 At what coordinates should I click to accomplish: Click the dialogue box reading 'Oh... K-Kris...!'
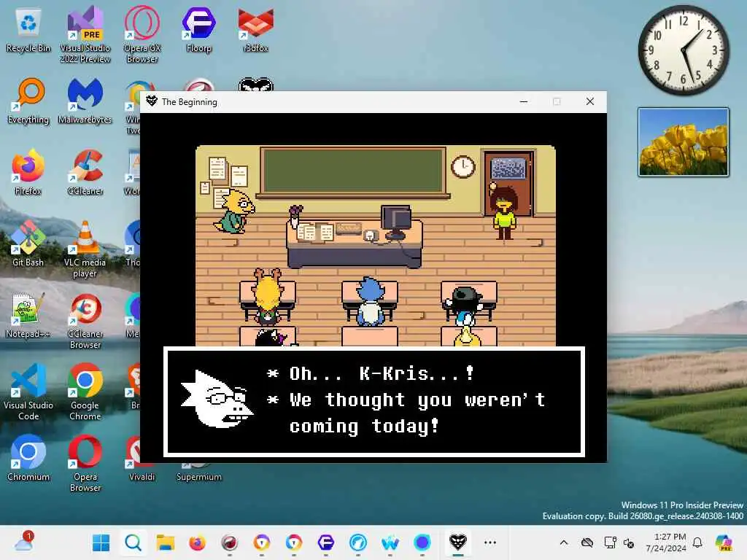coord(374,402)
